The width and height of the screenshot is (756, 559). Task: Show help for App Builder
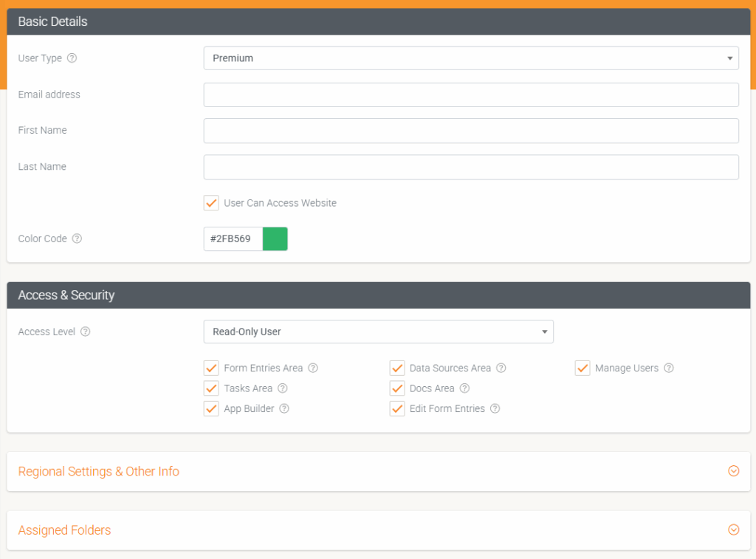284,408
